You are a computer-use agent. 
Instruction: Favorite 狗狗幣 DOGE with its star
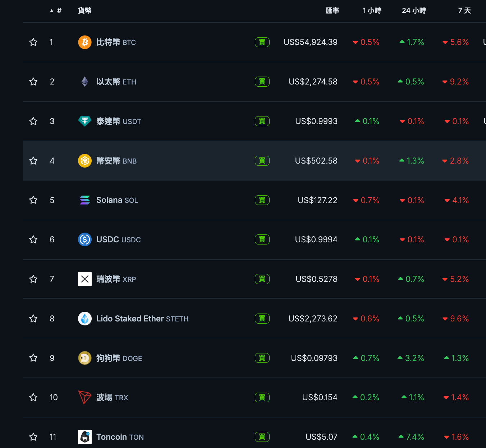click(33, 358)
